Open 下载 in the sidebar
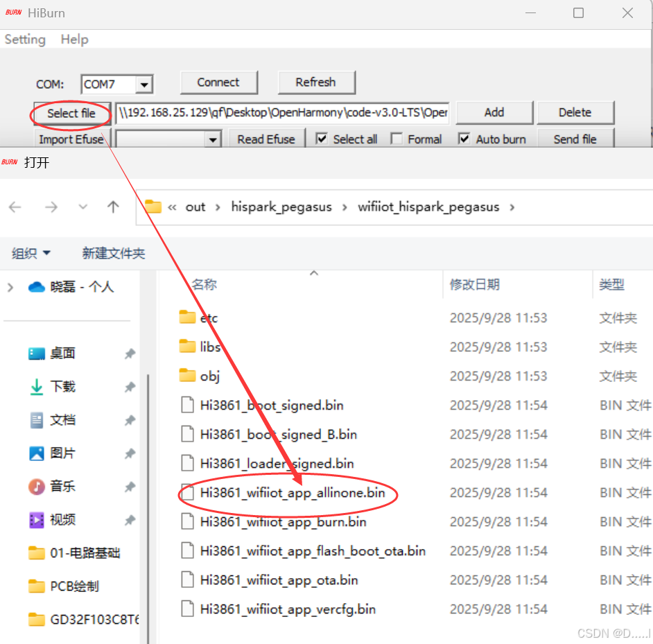This screenshot has width=653, height=644. point(62,387)
